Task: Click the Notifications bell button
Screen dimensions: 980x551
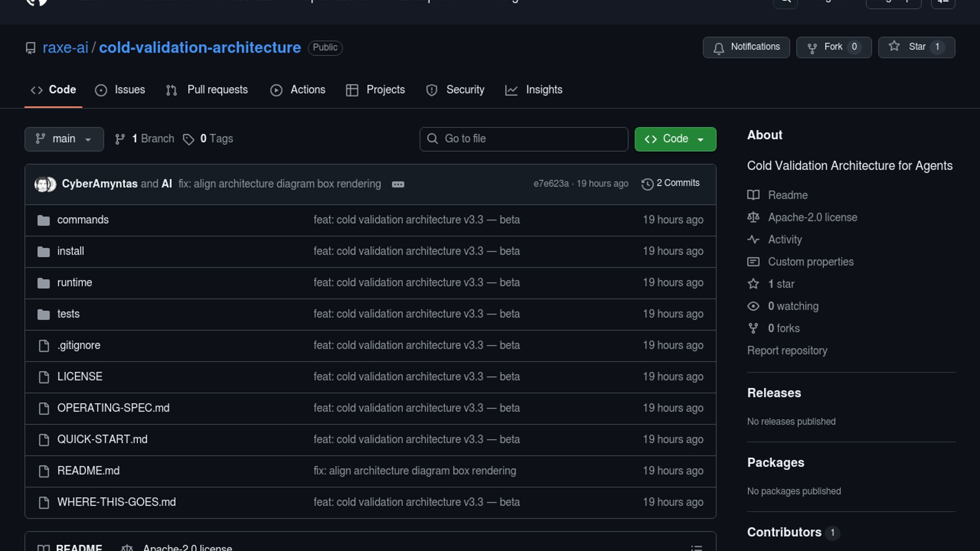Action: [x=746, y=47]
